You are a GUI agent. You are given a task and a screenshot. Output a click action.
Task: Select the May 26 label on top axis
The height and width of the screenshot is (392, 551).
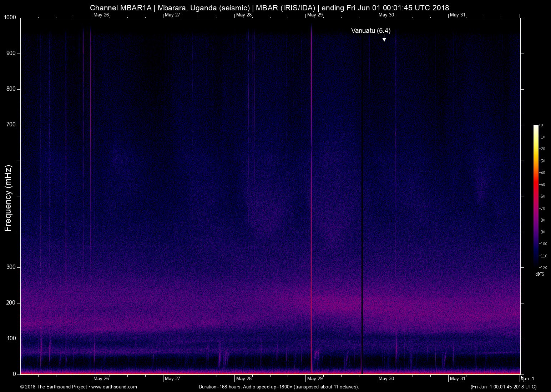pyautogui.click(x=101, y=15)
